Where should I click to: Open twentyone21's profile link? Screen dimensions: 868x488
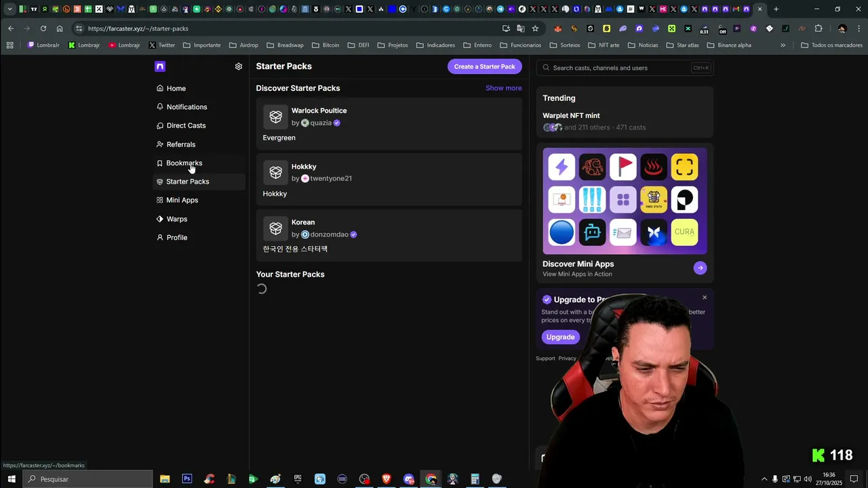(x=330, y=178)
